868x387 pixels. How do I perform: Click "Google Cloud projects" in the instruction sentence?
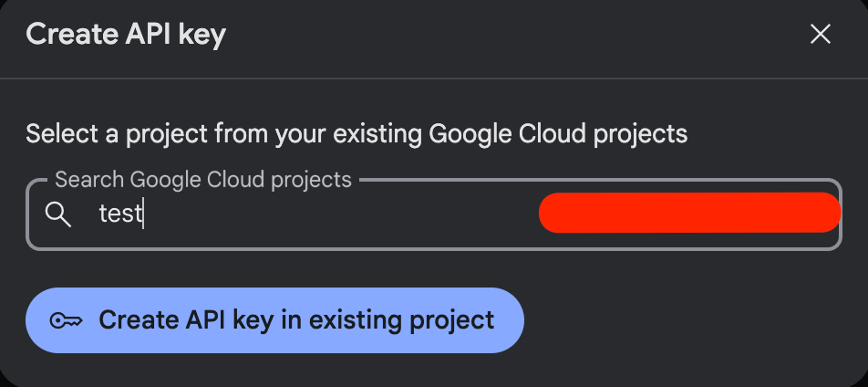tap(557, 134)
